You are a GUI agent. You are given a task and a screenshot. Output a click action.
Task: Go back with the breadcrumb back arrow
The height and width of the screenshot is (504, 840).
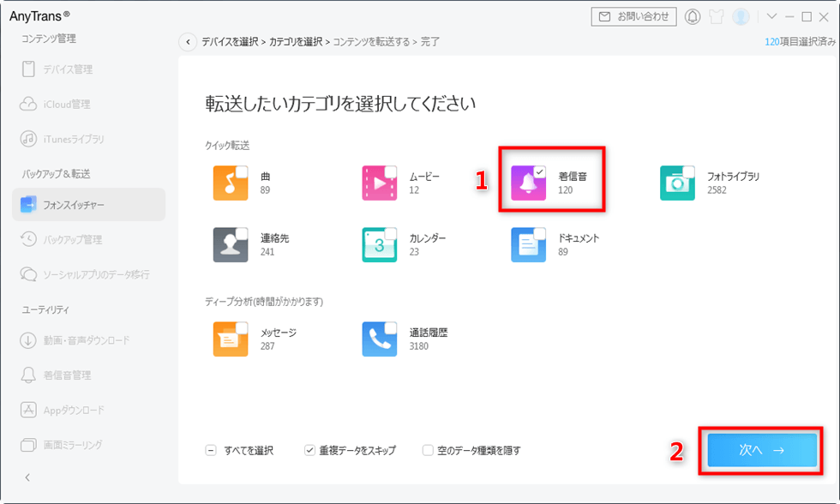tap(188, 42)
